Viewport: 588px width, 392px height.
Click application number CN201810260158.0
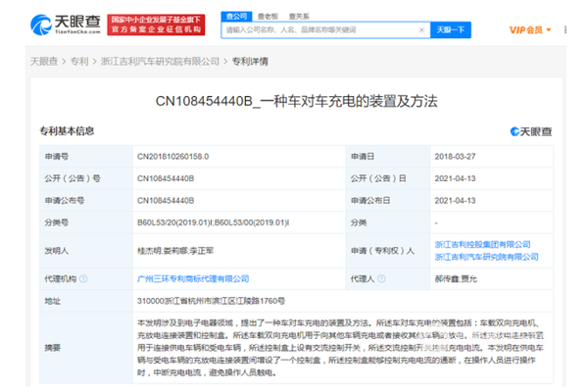point(172,157)
